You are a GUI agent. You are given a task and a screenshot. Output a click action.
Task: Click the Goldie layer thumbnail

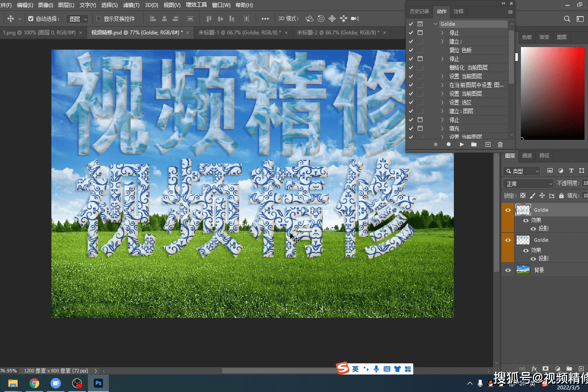(x=522, y=210)
